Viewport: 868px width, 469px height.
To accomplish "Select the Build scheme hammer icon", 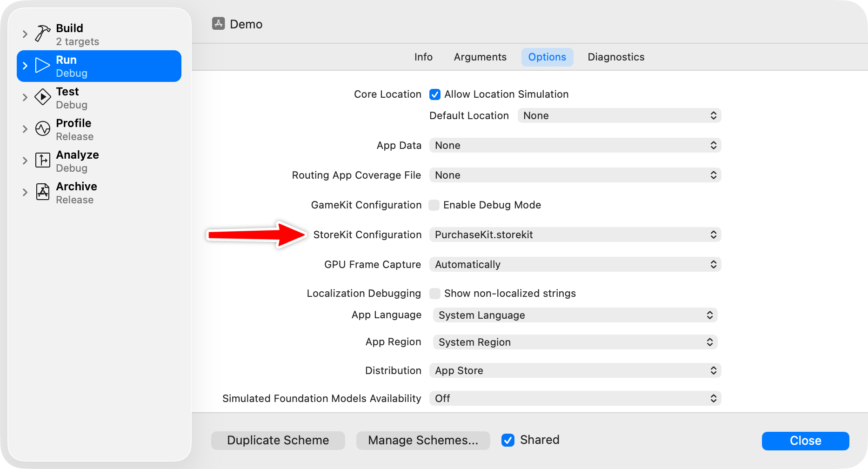I will click(43, 33).
